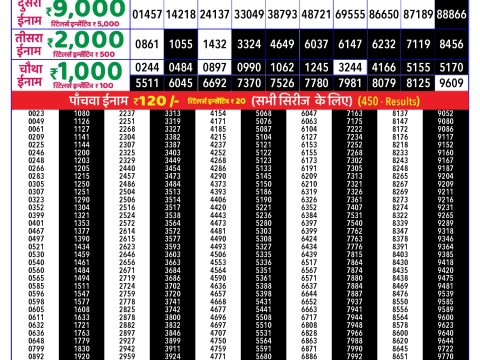480x360 pixels.
Task: Click the number "4649"
Action: (x=282, y=44)
